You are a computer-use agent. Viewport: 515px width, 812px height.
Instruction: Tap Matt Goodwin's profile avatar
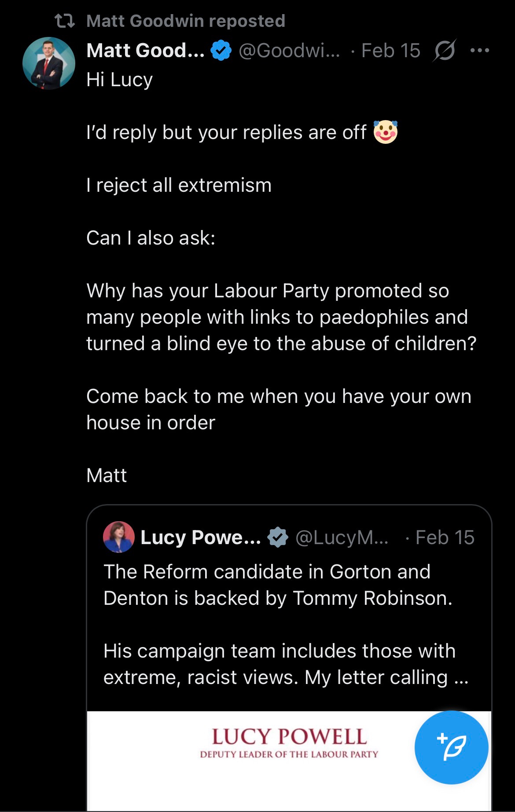(x=49, y=63)
